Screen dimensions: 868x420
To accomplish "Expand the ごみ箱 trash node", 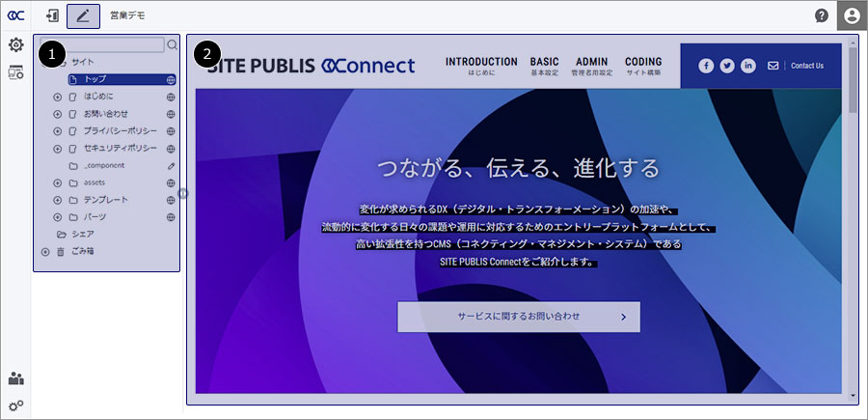I will point(44,251).
